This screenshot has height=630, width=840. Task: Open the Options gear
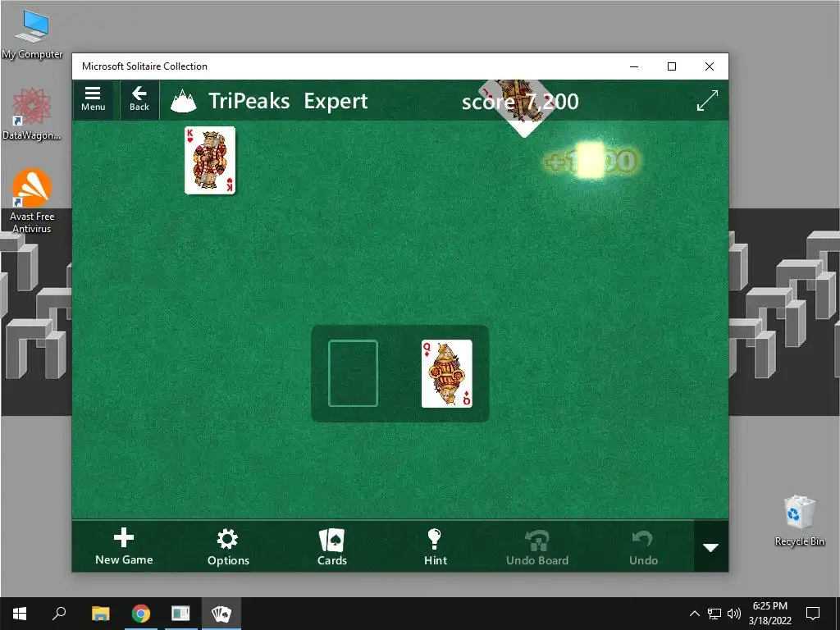[x=228, y=547]
